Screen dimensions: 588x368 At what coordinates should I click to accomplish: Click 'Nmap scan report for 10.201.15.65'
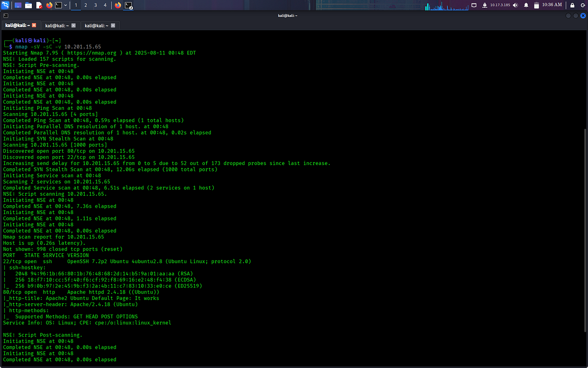pos(53,237)
